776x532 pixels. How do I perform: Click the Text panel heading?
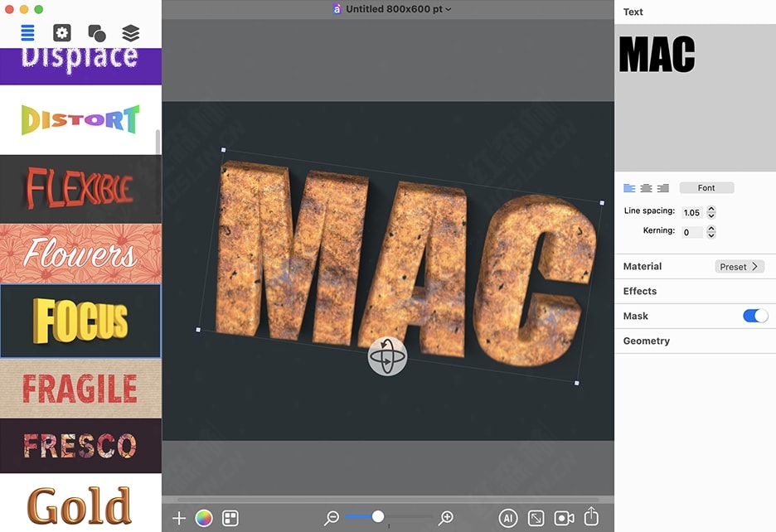(633, 12)
